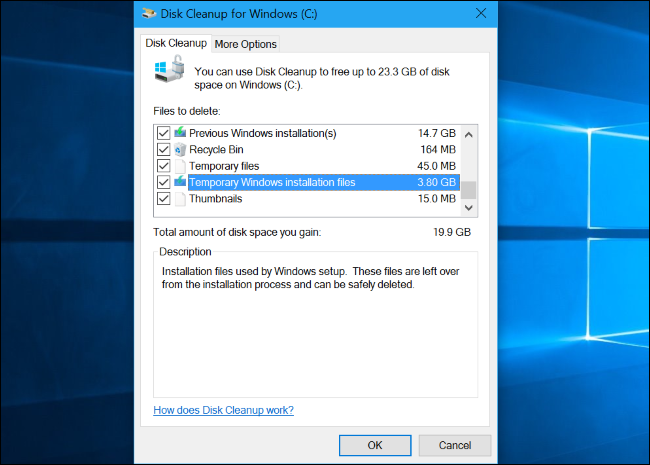Open the How does Disk Cleanup work link
Image resolution: width=650 pixels, height=465 pixels.
pos(223,410)
